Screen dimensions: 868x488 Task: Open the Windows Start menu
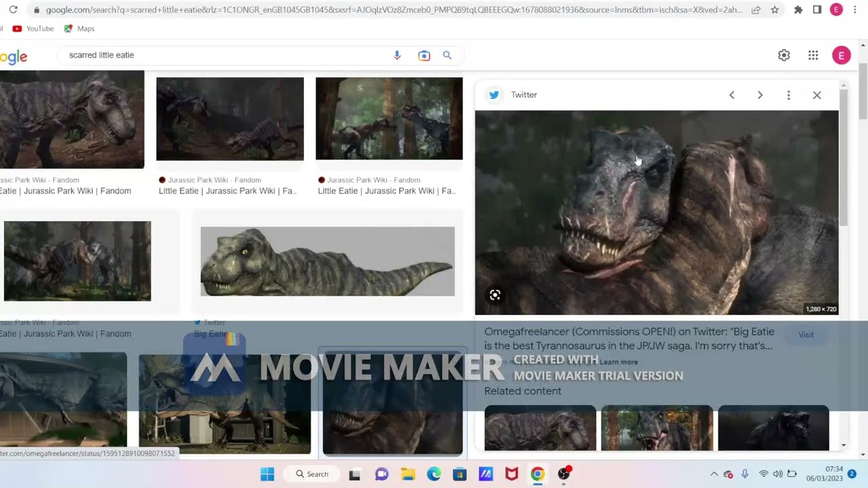pyautogui.click(x=267, y=474)
